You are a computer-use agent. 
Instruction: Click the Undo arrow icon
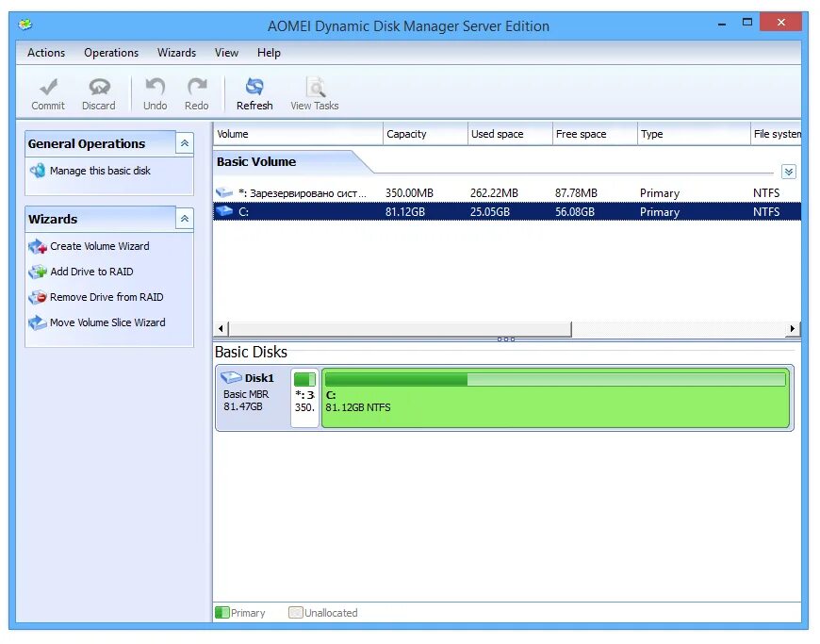[155, 88]
